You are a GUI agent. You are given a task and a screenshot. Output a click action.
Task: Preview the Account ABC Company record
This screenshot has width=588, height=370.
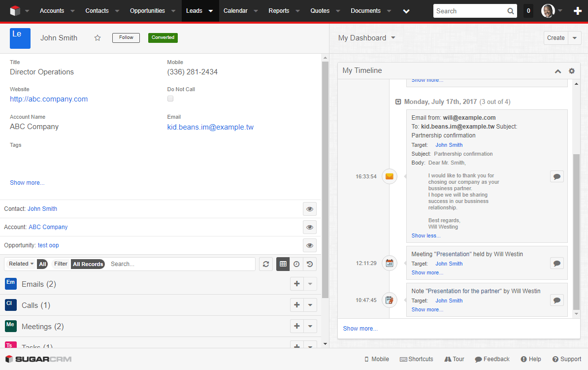coord(310,227)
